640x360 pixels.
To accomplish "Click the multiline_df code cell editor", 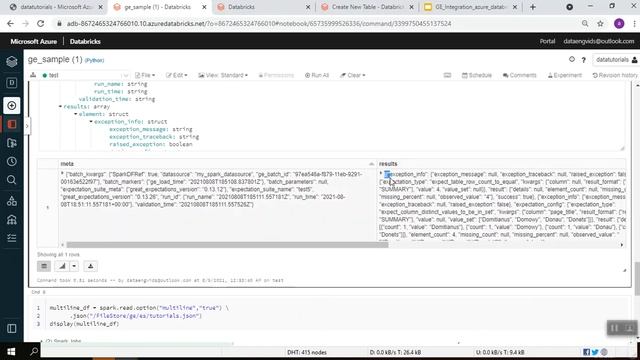I will [x=331, y=316].
